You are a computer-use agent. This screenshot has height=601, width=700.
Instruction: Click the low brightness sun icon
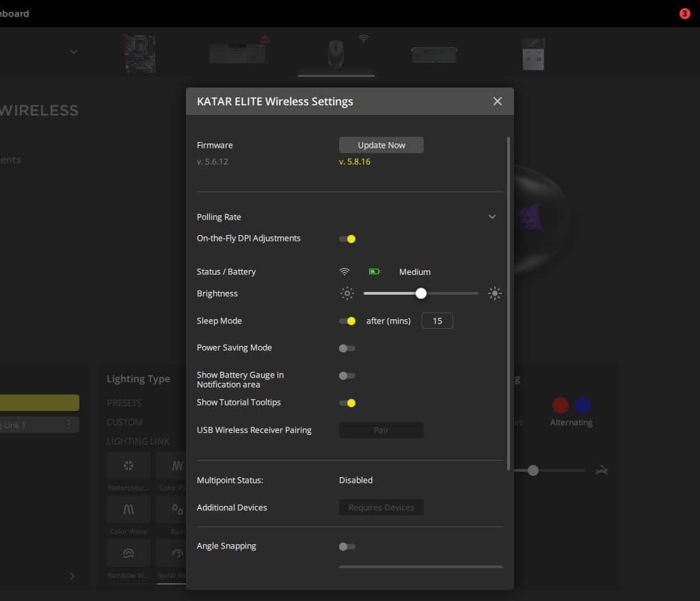point(347,293)
